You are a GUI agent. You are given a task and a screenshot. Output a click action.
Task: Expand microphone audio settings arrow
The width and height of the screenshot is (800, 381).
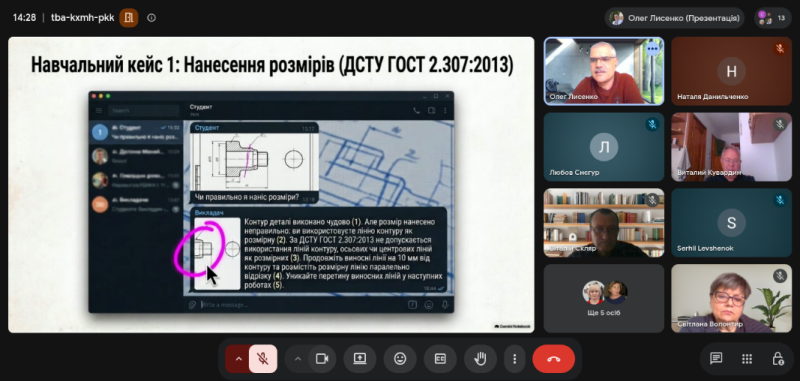coord(238,359)
